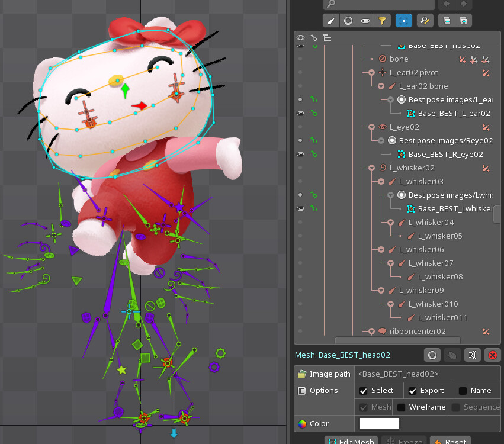Click the Reset button

[x=450, y=440]
